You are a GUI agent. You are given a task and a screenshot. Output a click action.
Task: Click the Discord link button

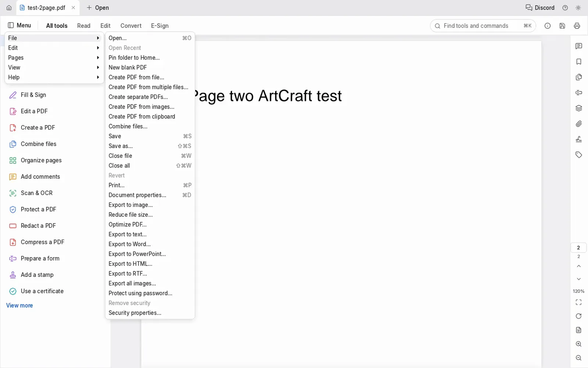click(540, 8)
